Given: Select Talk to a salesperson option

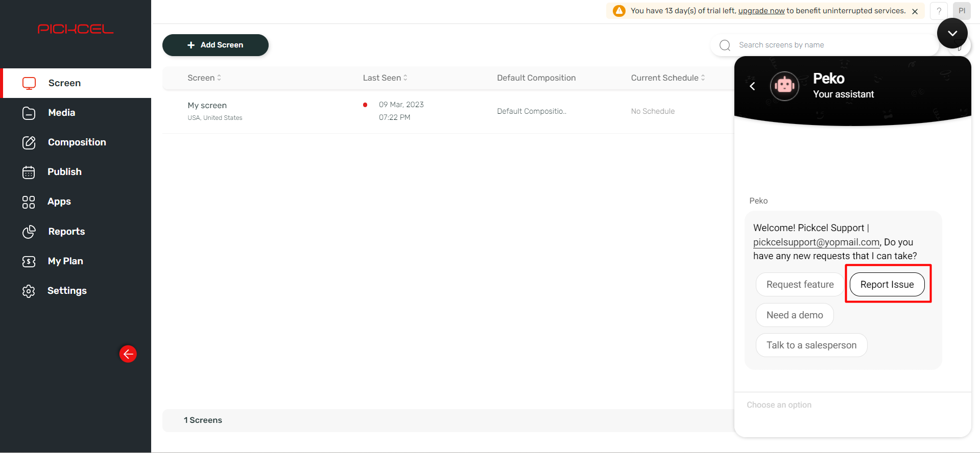Looking at the screenshot, I should pyautogui.click(x=811, y=345).
